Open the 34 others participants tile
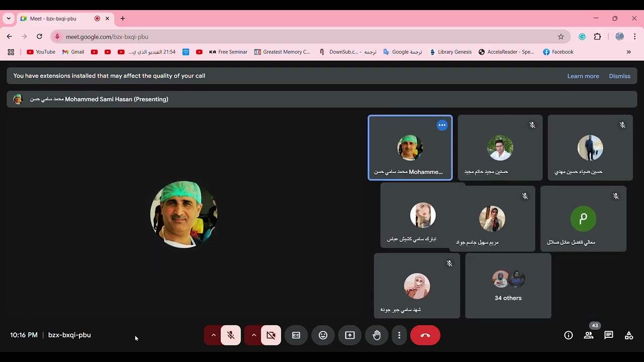 [x=508, y=286]
